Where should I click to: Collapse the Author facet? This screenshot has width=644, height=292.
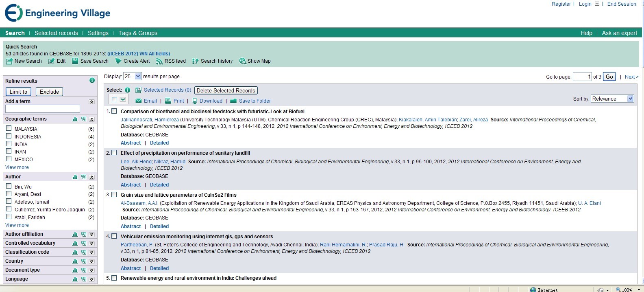(x=91, y=177)
